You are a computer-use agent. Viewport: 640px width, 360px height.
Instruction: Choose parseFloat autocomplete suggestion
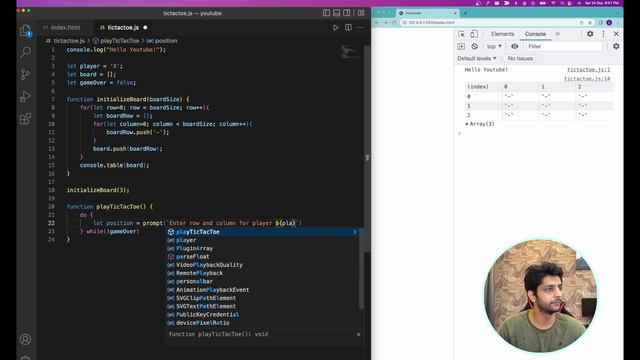pos(263,257)
